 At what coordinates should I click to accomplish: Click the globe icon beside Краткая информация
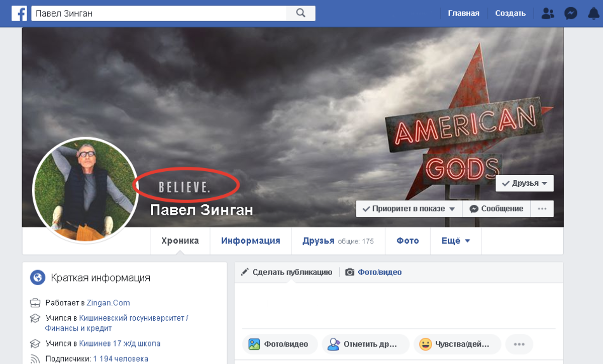38,277
